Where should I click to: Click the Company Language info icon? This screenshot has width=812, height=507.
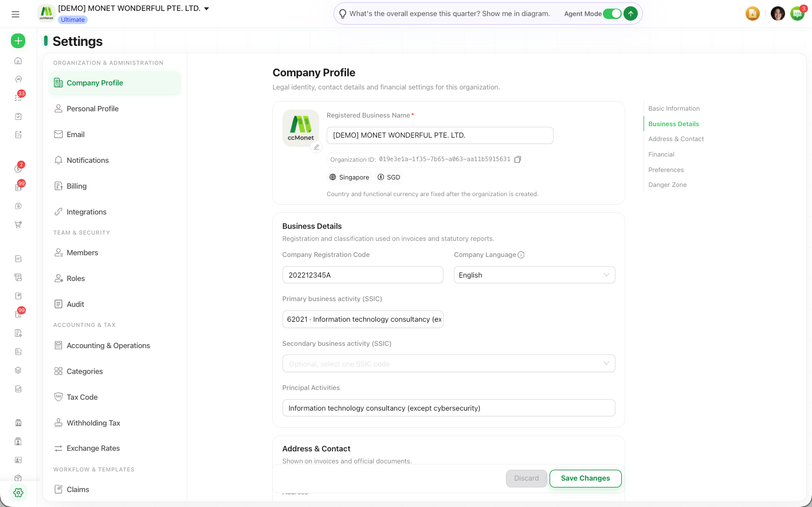point(521,255)
